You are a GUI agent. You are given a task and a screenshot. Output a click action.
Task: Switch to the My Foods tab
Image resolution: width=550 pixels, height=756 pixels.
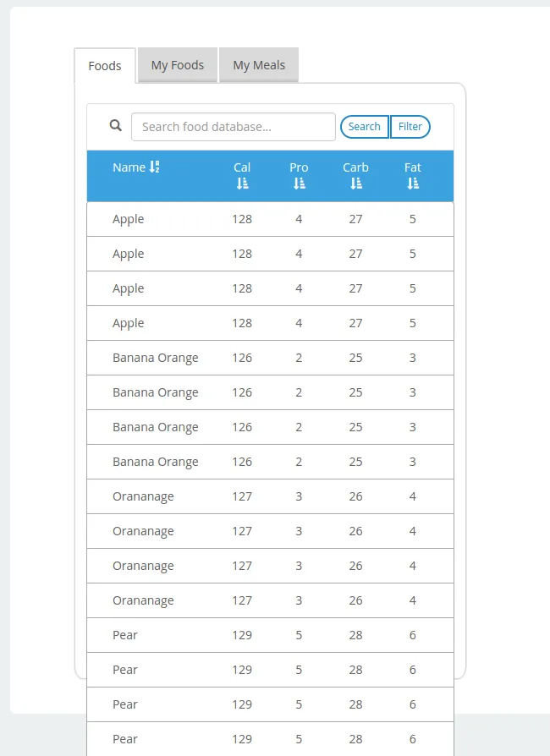[178, 65]
